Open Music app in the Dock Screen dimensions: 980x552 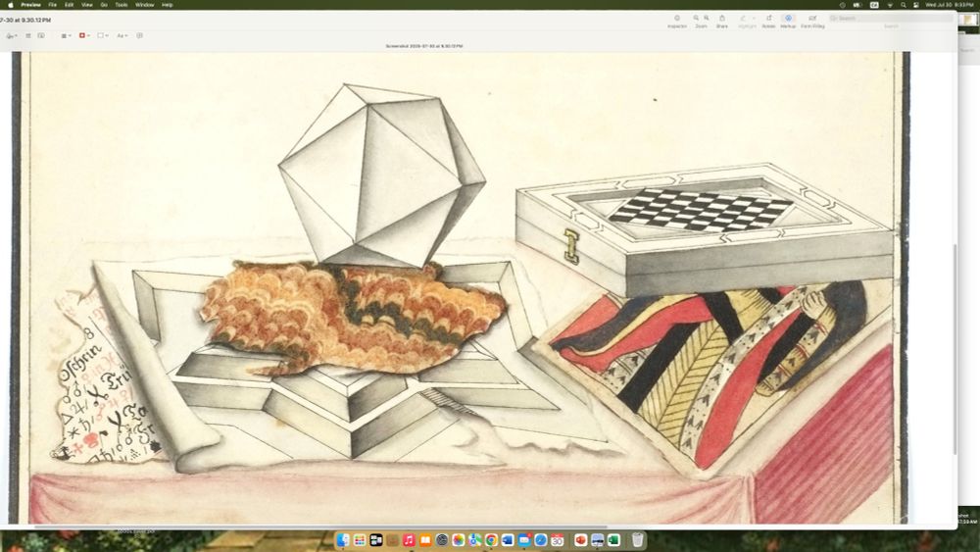[x=409, y=539]
